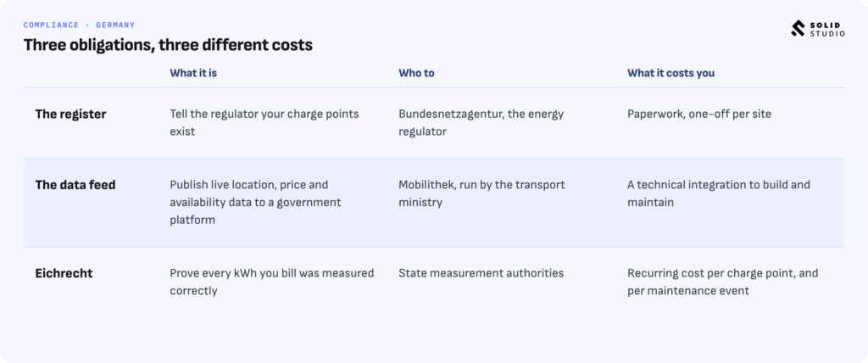Click 'Mobilithek, run by the transport ministry' cell

pos(481,193)
